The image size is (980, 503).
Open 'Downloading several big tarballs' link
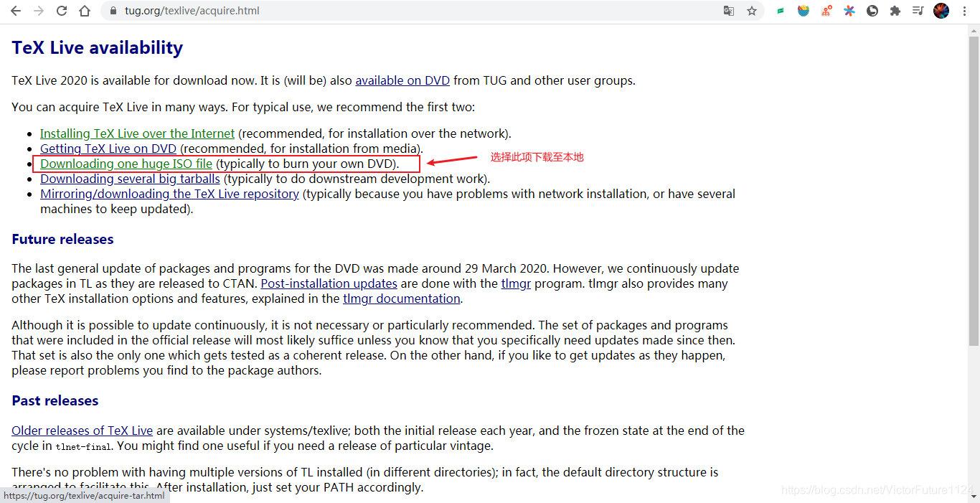130,179
